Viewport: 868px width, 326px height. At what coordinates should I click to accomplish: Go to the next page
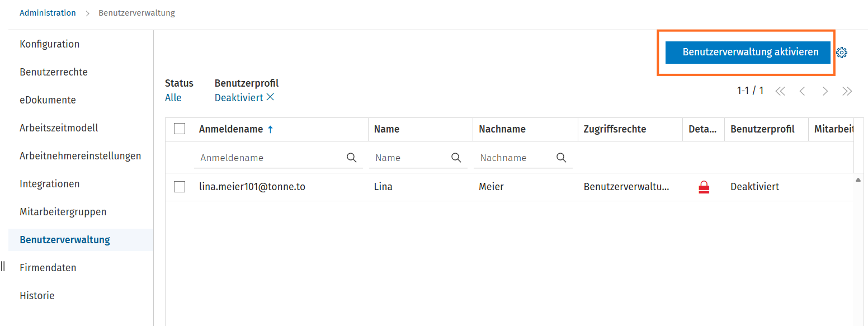click(x=825, y=91)
